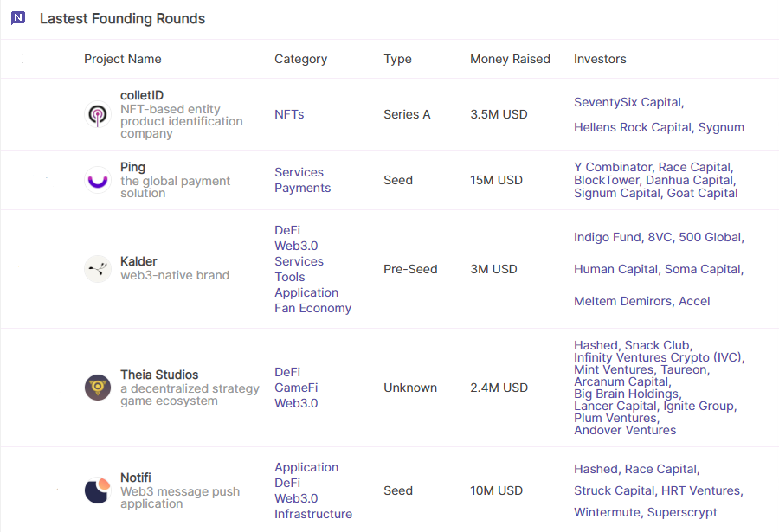Click Fan Economy category for Kalder

pos(313,308)
